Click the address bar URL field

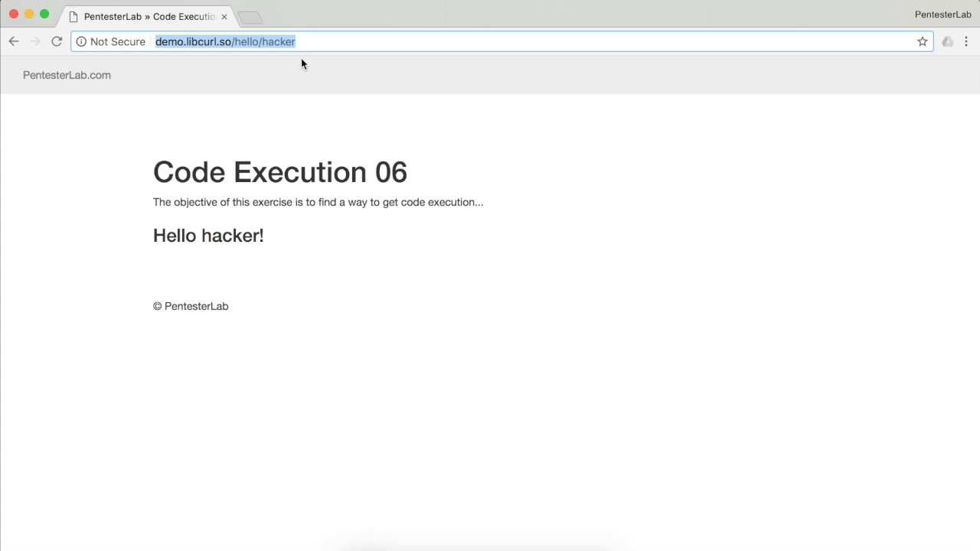point(501,41)
